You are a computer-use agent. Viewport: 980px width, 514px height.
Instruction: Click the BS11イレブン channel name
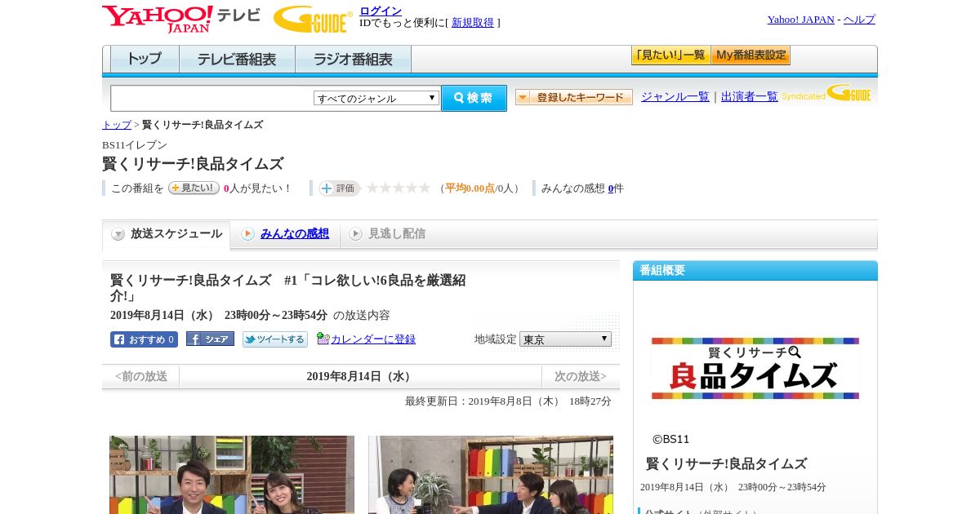point(135,145)
